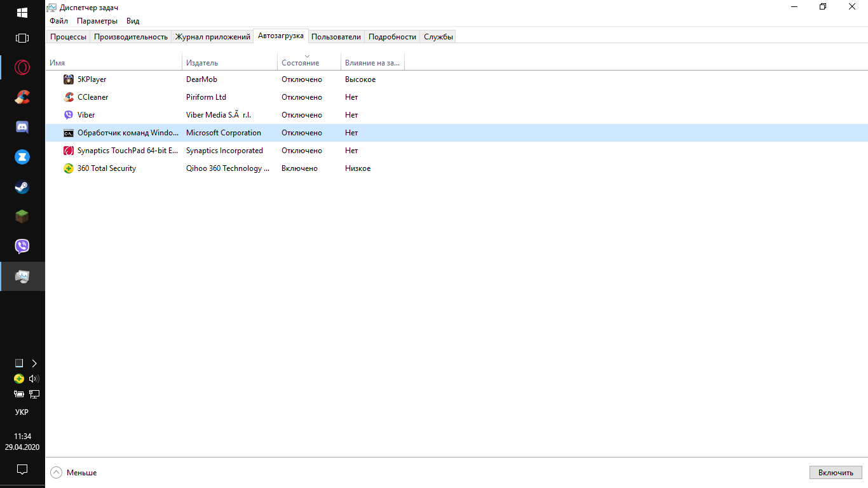Click Piriform Ltd publisher cell
Image resolution: width=868 pixels, height=488 pixels.
(x=206, y=97)
